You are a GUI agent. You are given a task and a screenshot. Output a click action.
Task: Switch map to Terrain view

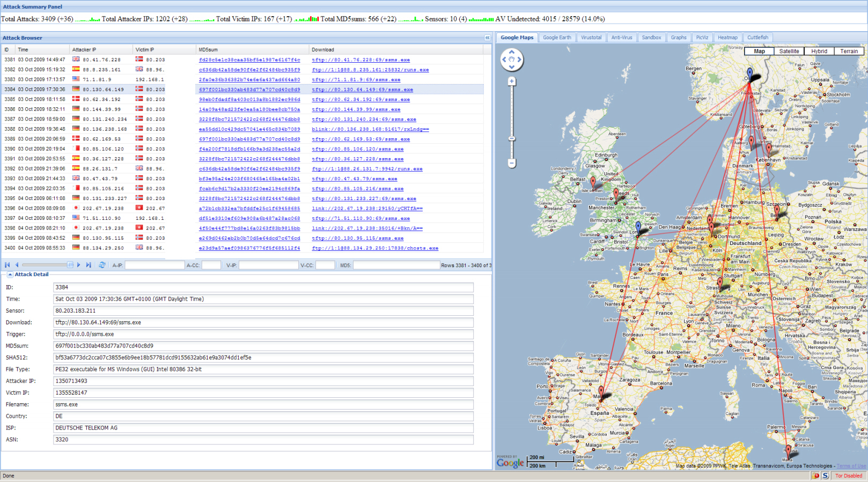(x=849, y=51)
